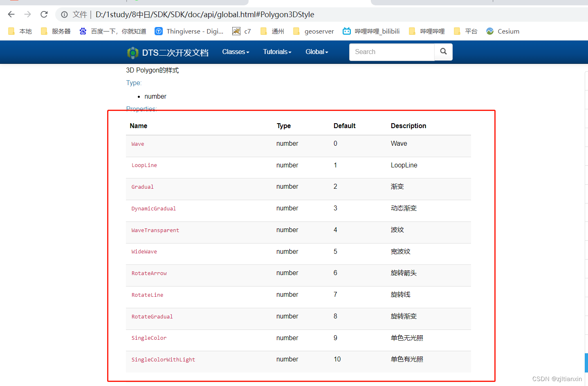Click the Gradual property name

tap(143, 187)
